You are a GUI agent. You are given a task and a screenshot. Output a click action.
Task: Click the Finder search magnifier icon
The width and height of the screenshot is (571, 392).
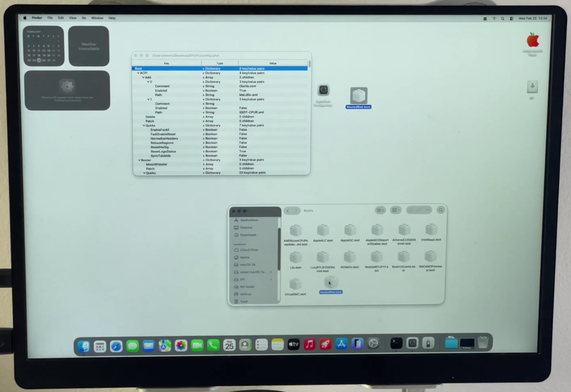tap(441, 210)
